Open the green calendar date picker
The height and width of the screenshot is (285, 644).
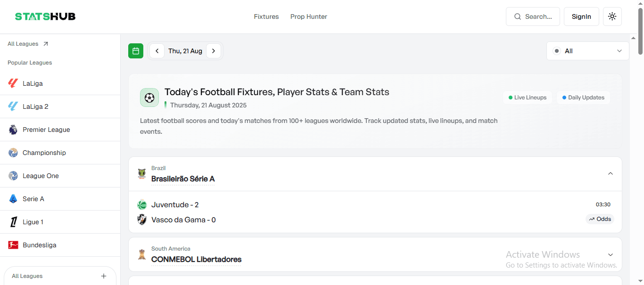[x=136, y=51]
